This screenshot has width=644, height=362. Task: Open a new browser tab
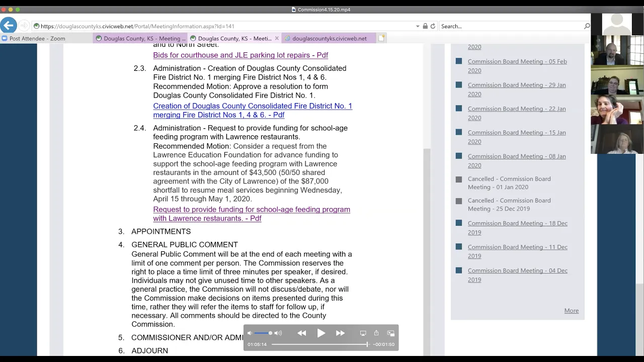382,38
